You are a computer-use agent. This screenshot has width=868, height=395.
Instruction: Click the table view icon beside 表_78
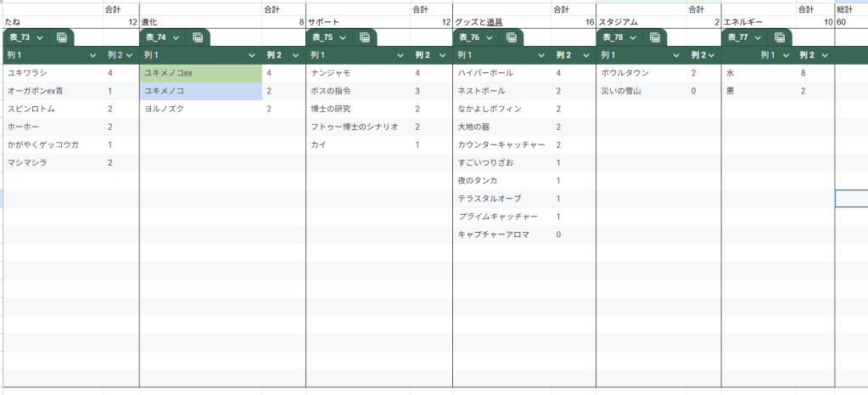(655, 38)
